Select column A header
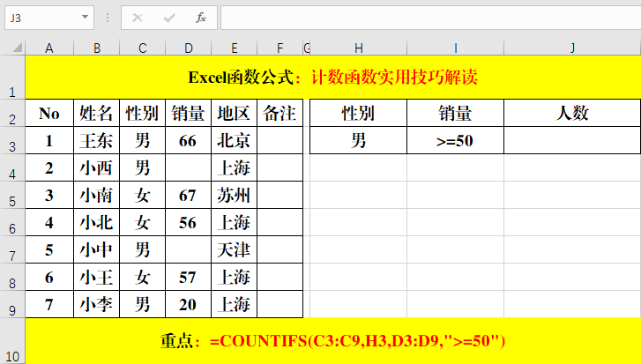This screenshot has height=364, width=641. coord(49,48)
